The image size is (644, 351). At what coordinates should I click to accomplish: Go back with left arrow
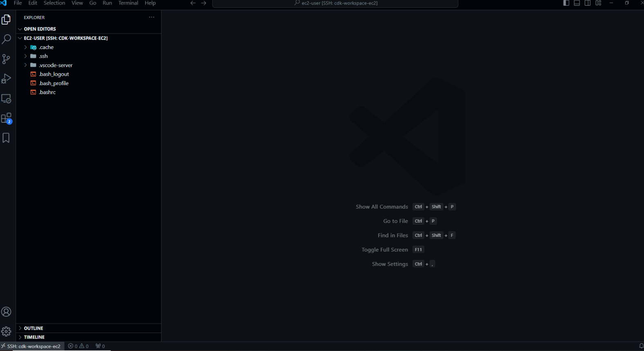193,3
